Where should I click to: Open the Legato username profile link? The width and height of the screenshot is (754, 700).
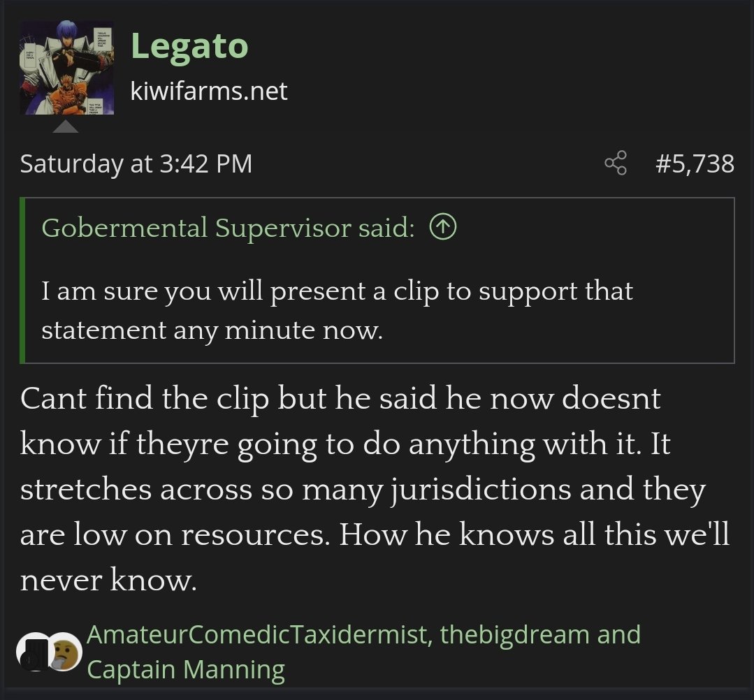pyautogui.click(x=189, y=46)
